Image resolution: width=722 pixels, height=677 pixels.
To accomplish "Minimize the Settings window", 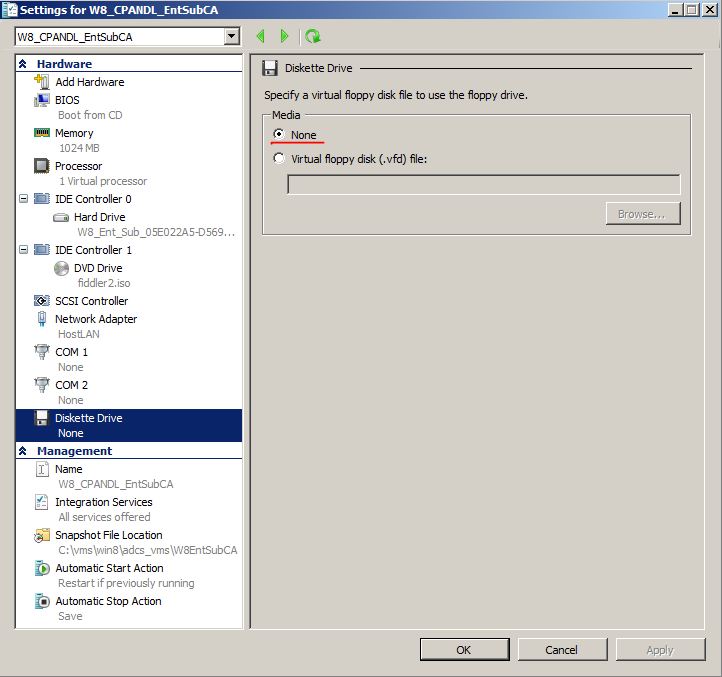I will pyautogui.click(x=675, y=10).
